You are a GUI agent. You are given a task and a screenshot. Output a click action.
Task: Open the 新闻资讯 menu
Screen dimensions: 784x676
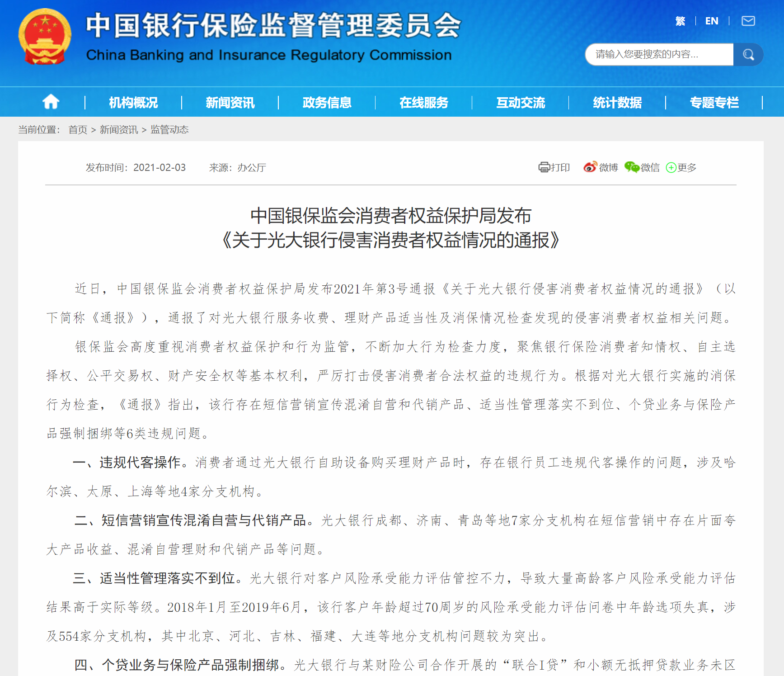tap(230, 103)
